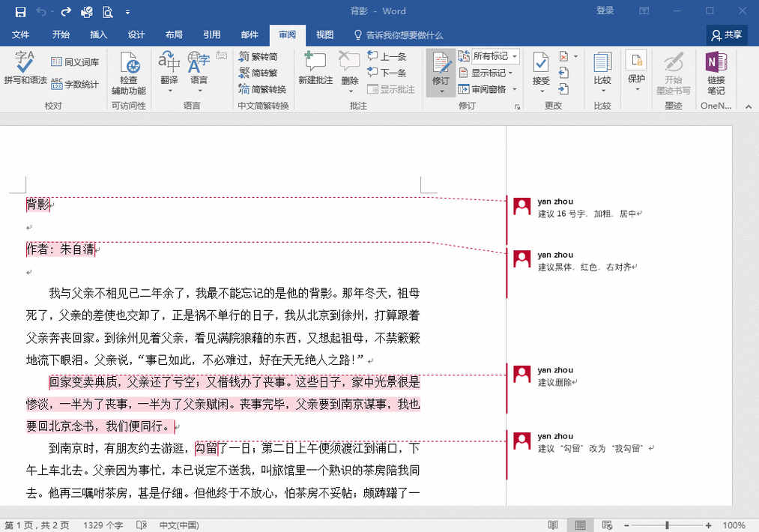Click the 字数统计 word count icon
Screen dimensions: 759x532
click(74, 85)
